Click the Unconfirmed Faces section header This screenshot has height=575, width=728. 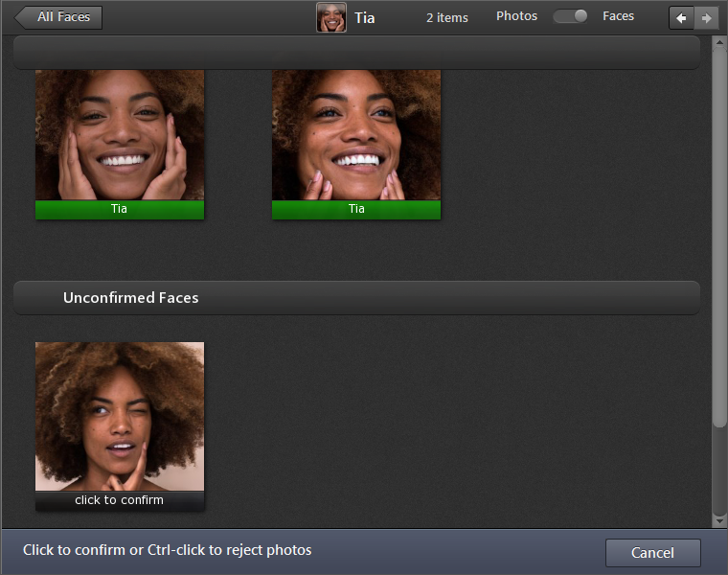(356, 298)
